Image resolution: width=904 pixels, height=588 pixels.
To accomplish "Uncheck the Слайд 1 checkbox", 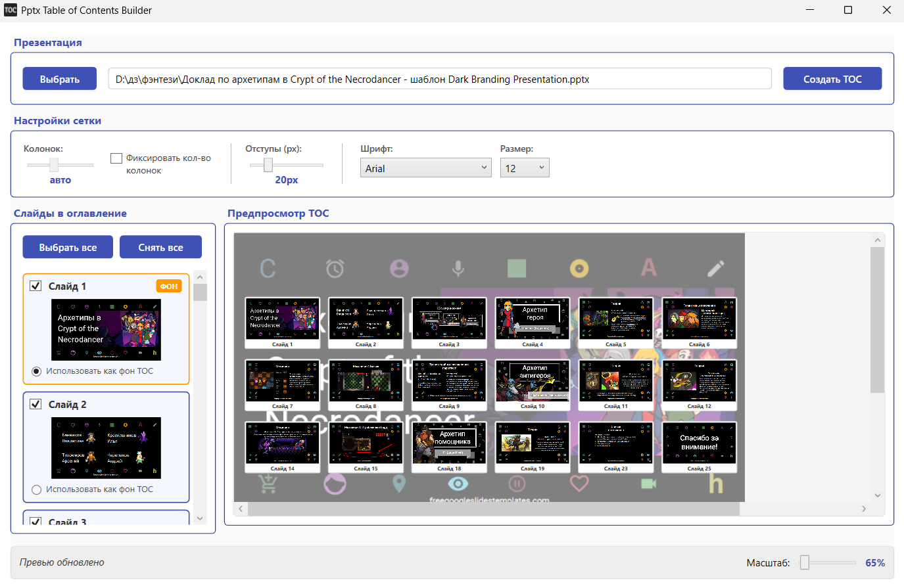I will pos(36,286).
